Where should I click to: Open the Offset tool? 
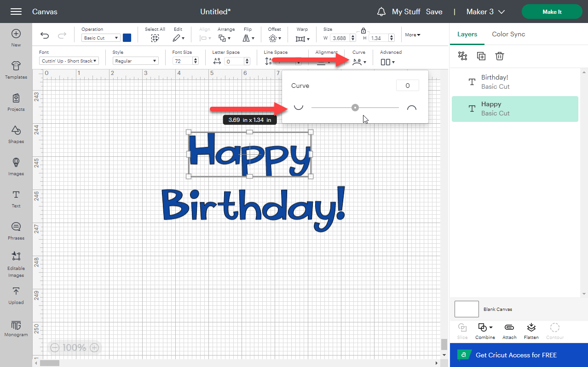pos(274,38)
